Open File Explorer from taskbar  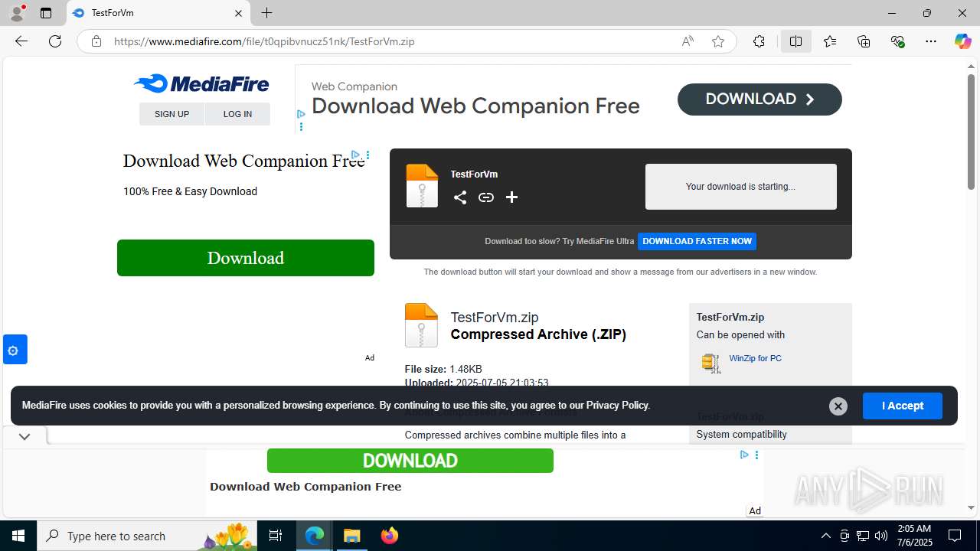(x=352, y=536)
